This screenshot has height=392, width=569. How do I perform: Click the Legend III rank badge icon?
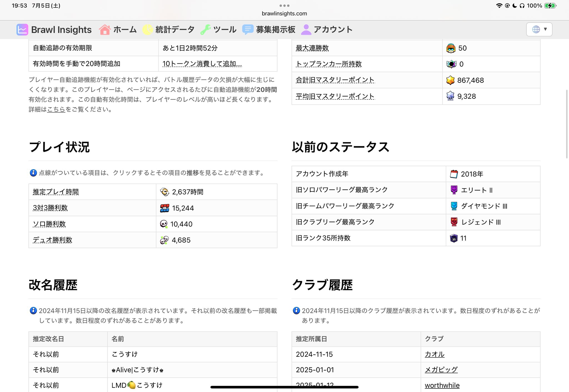point(454,222)
